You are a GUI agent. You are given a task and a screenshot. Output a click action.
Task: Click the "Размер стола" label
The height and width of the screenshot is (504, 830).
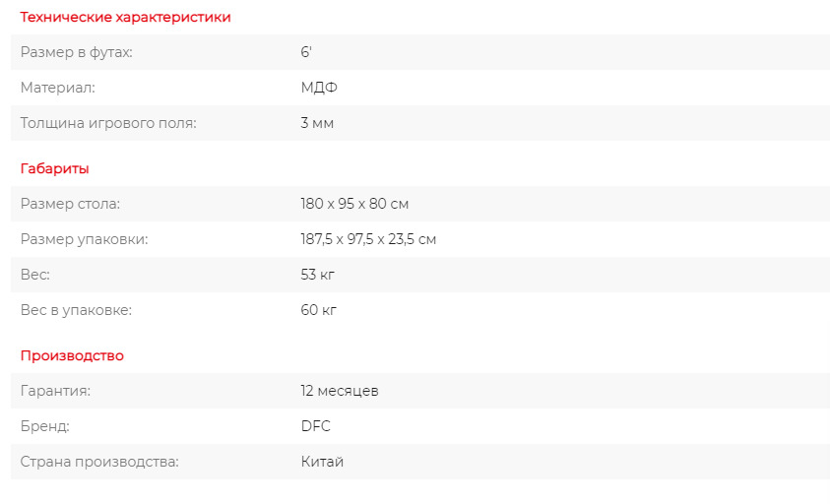pos(70,204)
